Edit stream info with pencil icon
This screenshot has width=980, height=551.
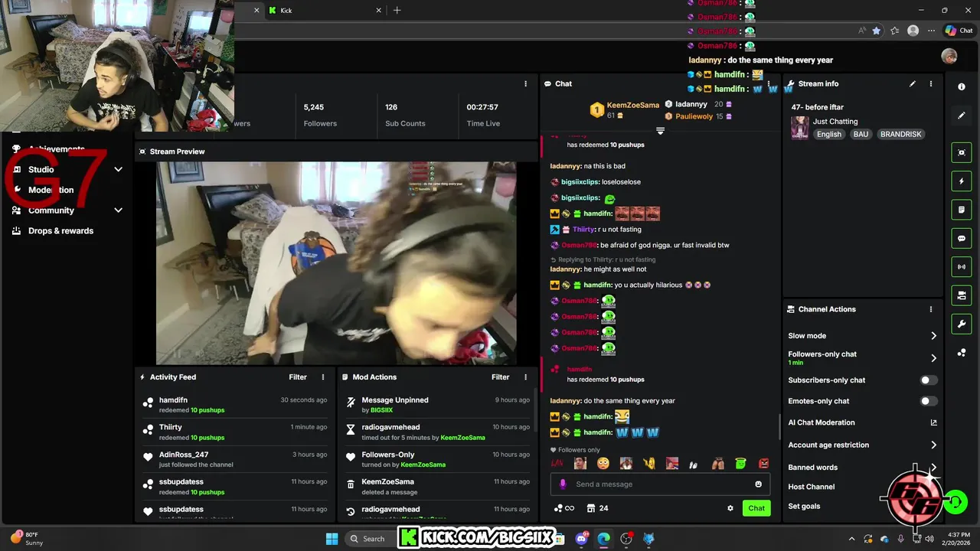point(913,84)
